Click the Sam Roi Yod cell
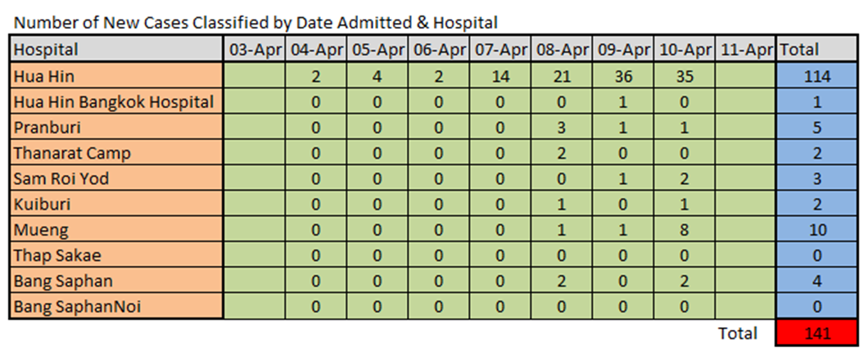The height and width of the screenshot is (356, 868). tap(115, 178)
